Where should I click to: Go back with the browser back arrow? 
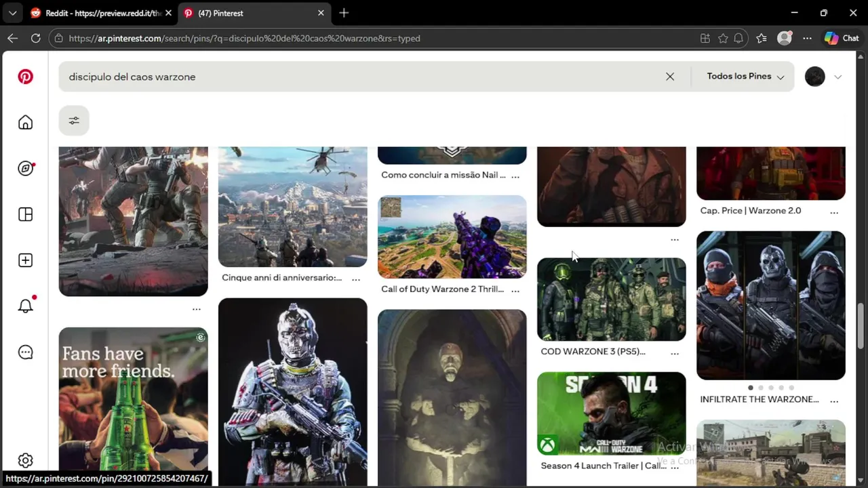coord(12,39)
